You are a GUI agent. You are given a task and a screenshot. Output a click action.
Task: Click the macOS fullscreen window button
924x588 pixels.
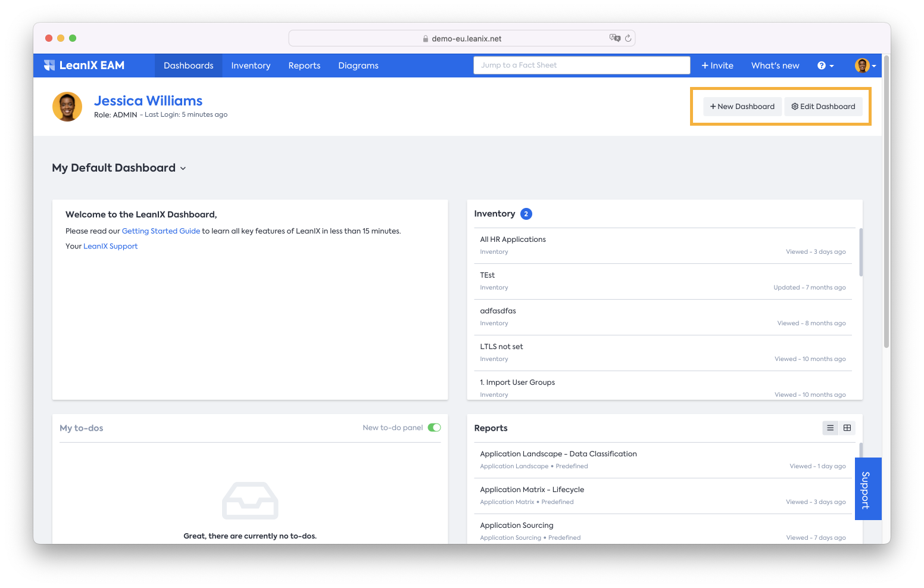pyautogui.click(x=73, y=38)
